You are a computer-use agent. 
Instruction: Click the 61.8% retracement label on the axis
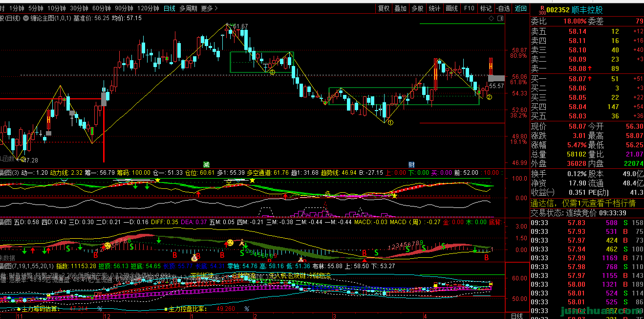coord(519,83)
